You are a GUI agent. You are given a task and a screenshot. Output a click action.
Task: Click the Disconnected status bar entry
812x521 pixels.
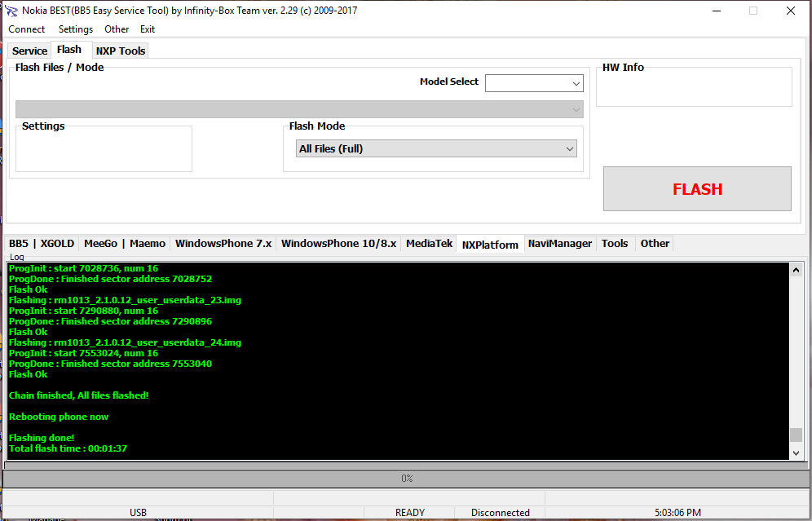[501, 513]
